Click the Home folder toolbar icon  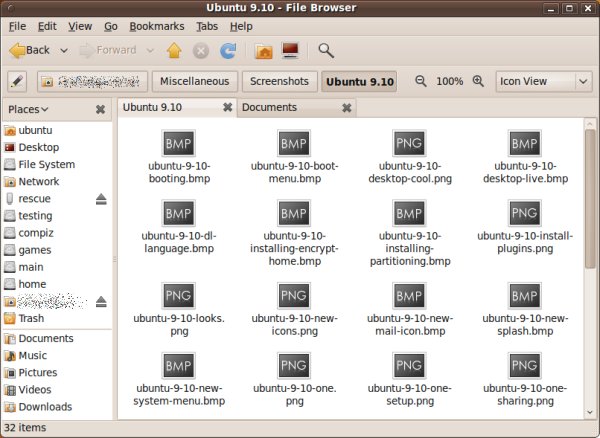click(264, 50)
